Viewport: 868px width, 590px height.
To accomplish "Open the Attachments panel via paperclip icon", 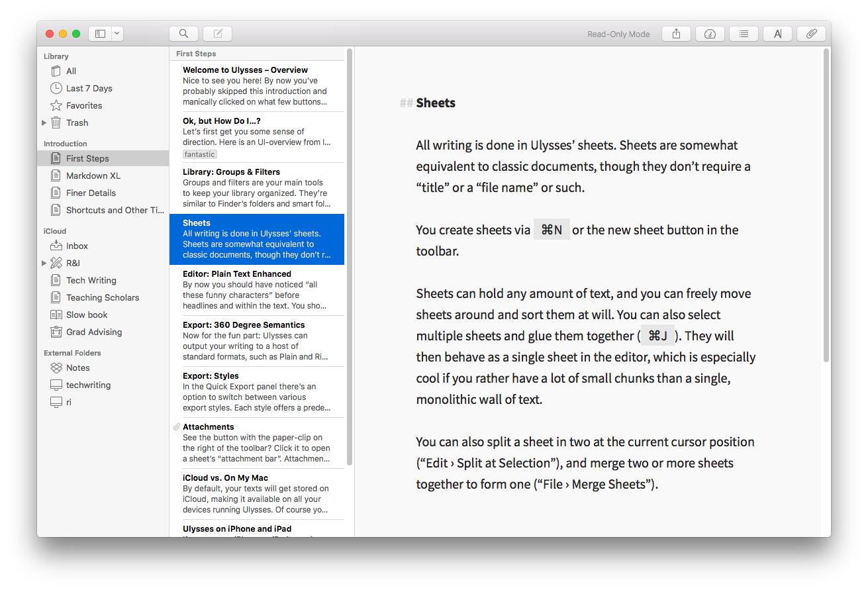I will pyautogui.click(x=810, y=33).
